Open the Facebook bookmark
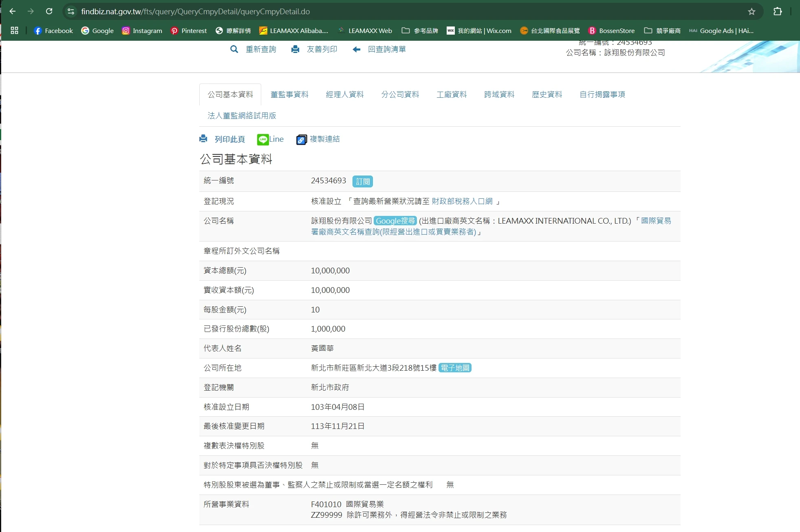Screen dimensions: 800x532 [x=53, y=31]
